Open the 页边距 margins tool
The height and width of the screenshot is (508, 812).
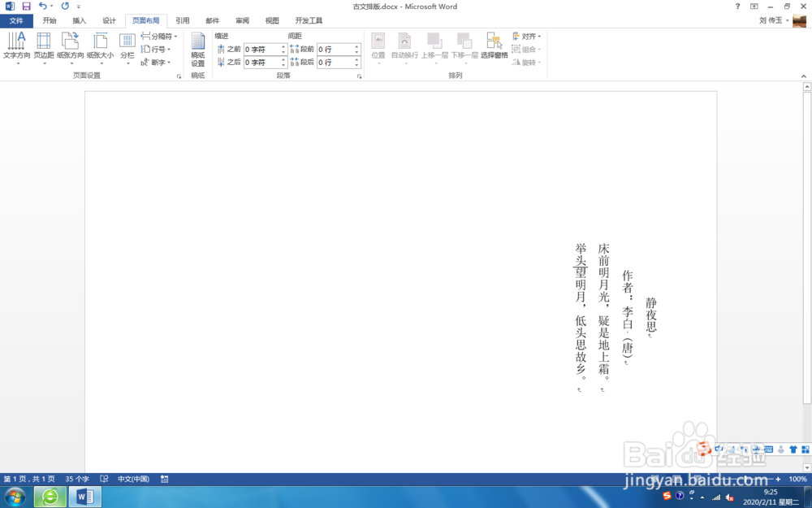(x=44, y=48)
